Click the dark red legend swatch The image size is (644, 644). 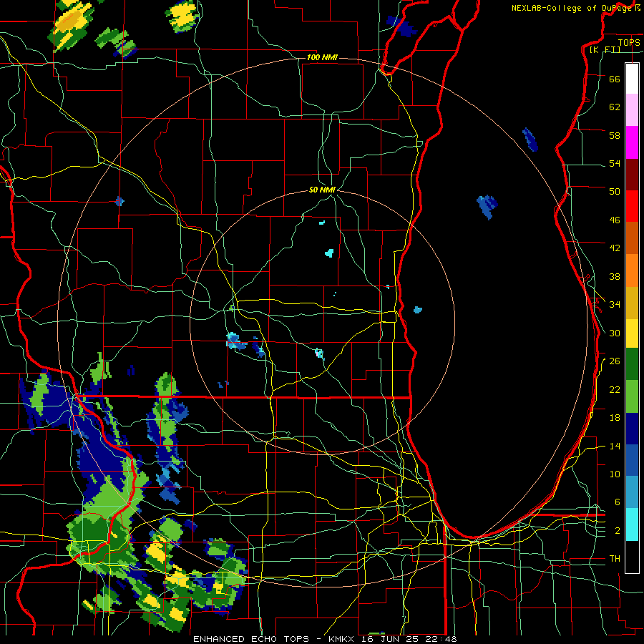[x=632, y=174]
